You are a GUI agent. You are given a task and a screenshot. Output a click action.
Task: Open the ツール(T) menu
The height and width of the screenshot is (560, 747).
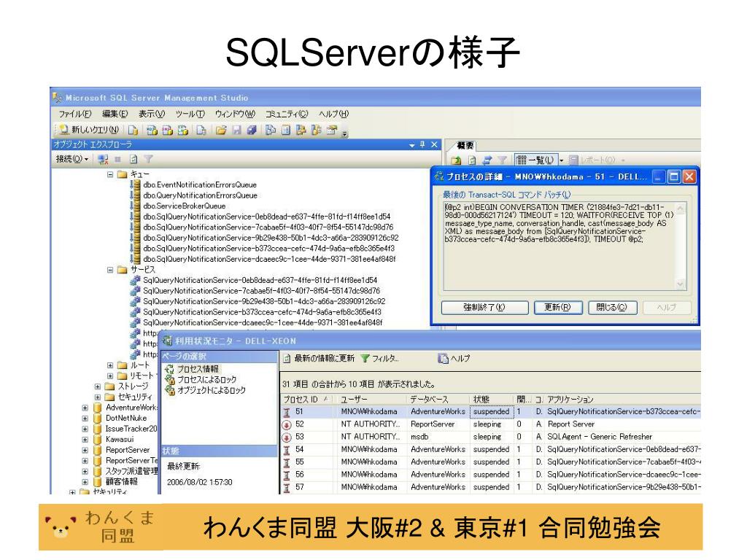pos(190,114)
